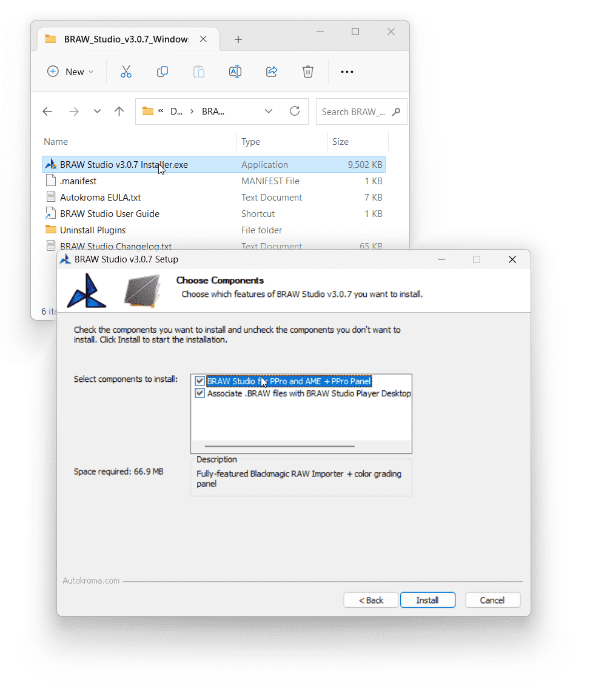The height and width of the screenshot is (700, 590).
Task: Click the Rename icon in toolbar
Action: [235, 72]
